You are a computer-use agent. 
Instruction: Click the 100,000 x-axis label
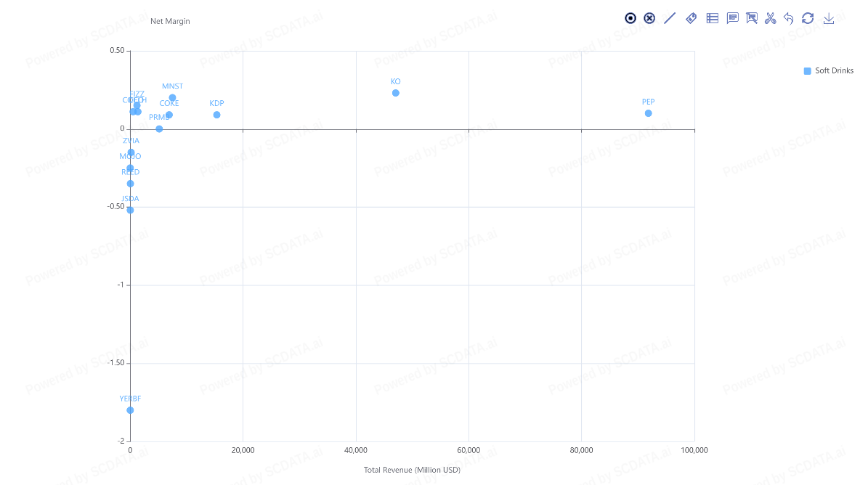point(694,450)
